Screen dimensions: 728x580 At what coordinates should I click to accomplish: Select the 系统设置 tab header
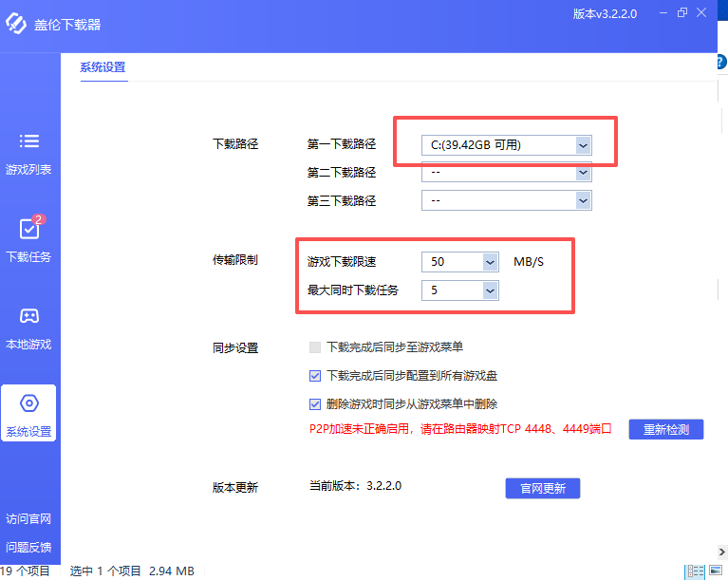(x=103, y=67)
